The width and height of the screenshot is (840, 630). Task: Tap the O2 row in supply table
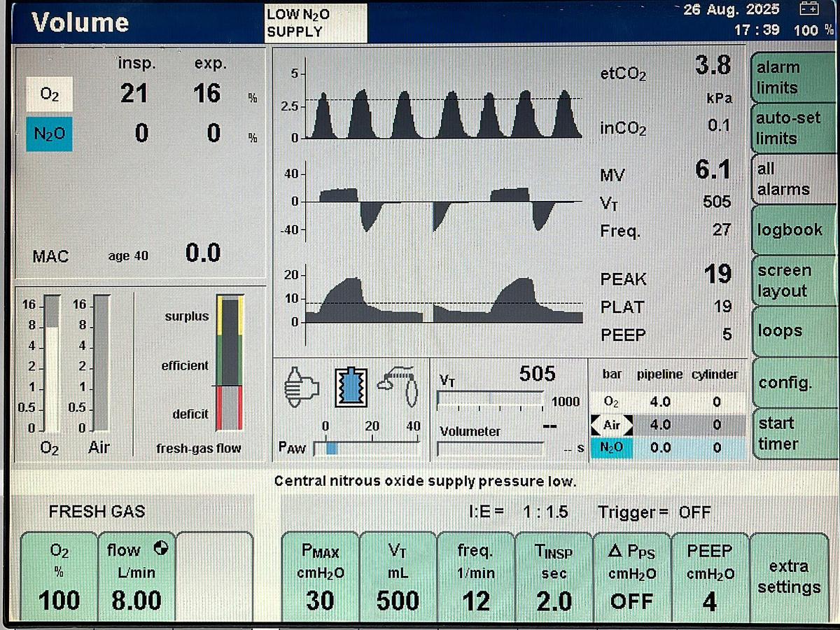click(668, 402)
